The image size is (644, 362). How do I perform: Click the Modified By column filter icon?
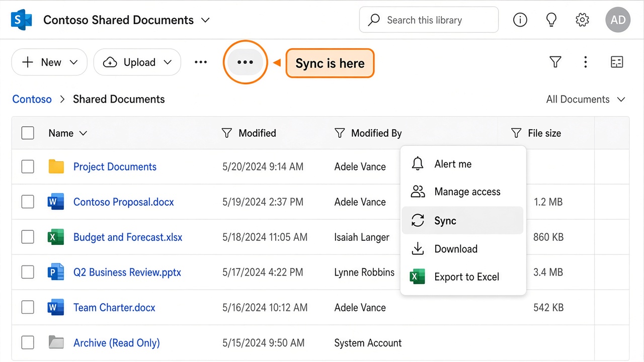pos(340,133)
